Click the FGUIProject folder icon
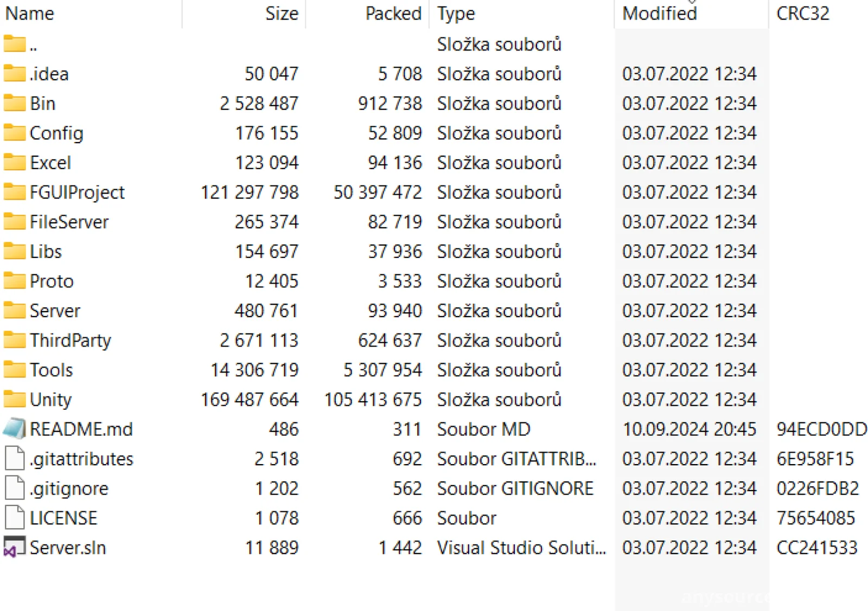This screenshot has width=868, height=611. [x=15, y=192]
